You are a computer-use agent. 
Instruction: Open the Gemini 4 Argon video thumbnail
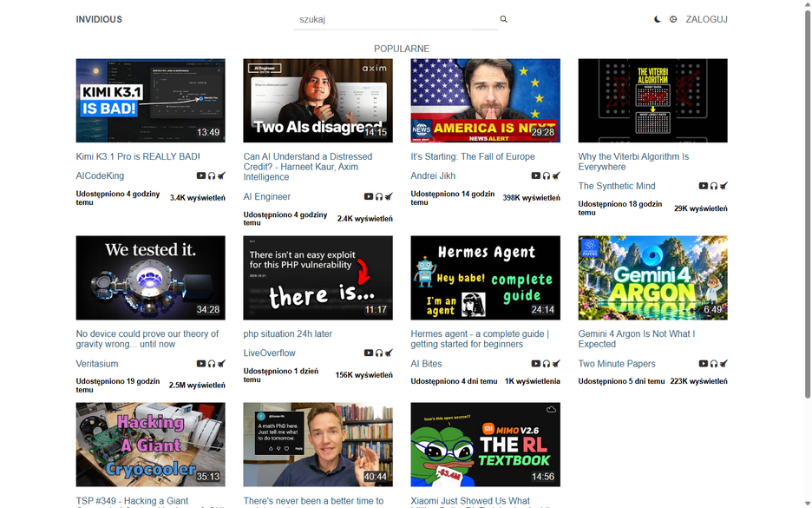point(652,278)
